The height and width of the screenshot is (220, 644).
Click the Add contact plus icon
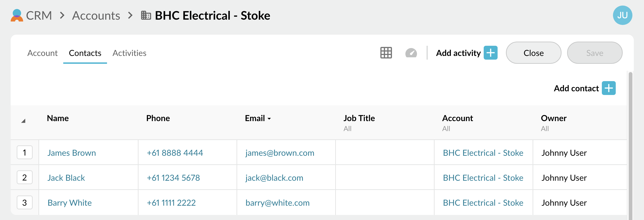pos(608,88)
